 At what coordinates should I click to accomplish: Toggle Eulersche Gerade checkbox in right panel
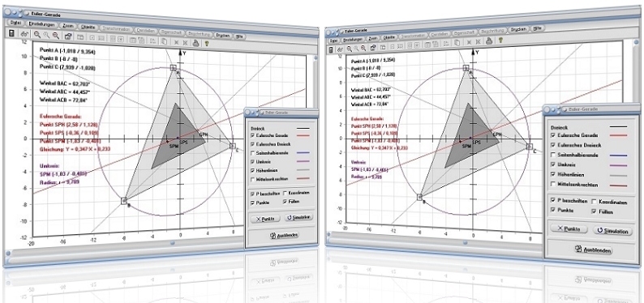[x=552, y=135]
